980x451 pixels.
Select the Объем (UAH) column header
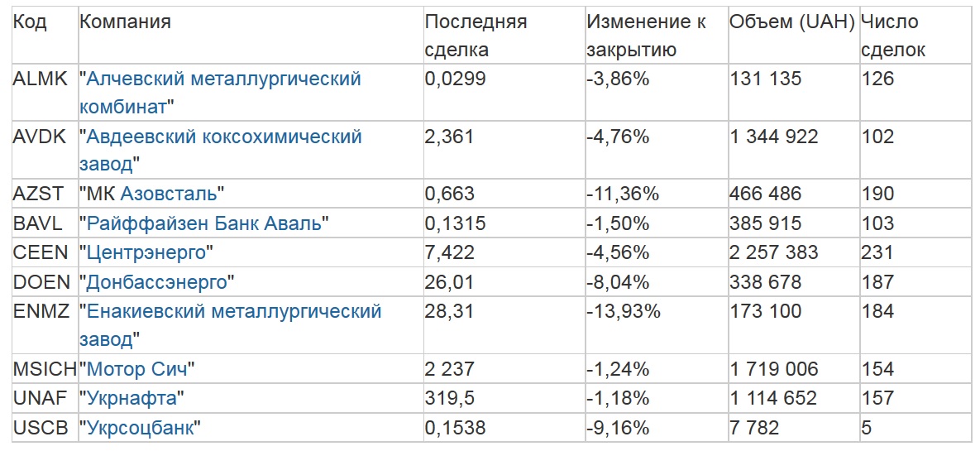(x=791, y=22)
